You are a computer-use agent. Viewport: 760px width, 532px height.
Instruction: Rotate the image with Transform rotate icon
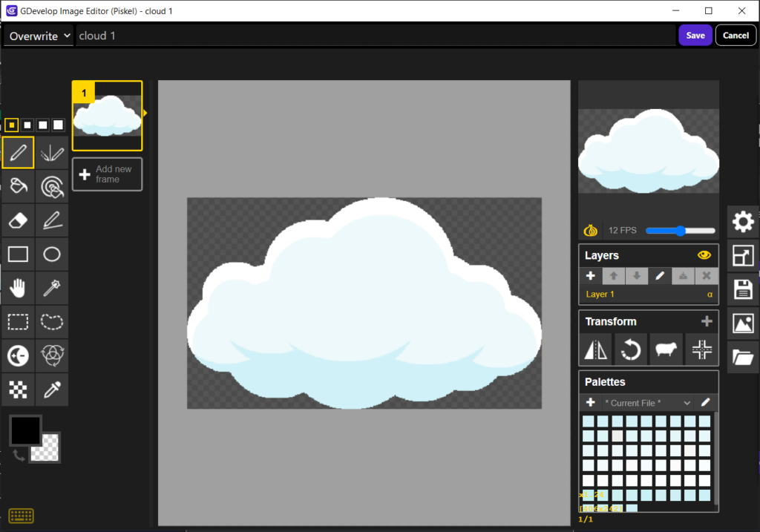coord(631,349)
